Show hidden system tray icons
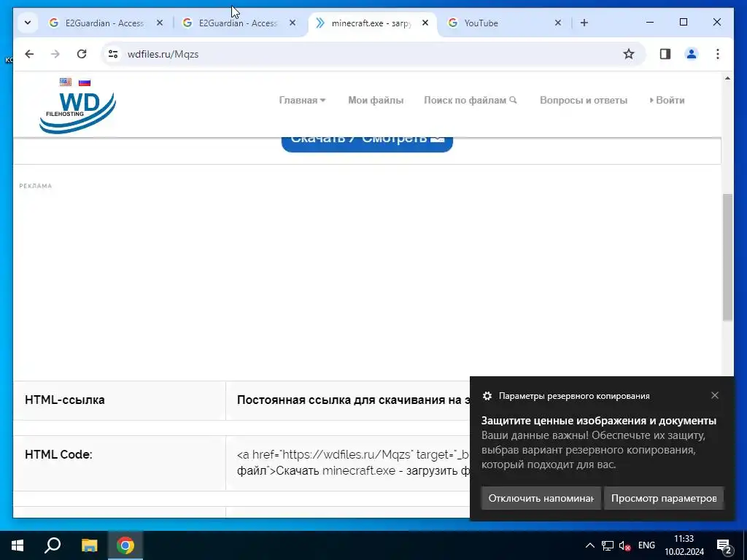Screen dimensions: 747x560 (x=589, y=545)
